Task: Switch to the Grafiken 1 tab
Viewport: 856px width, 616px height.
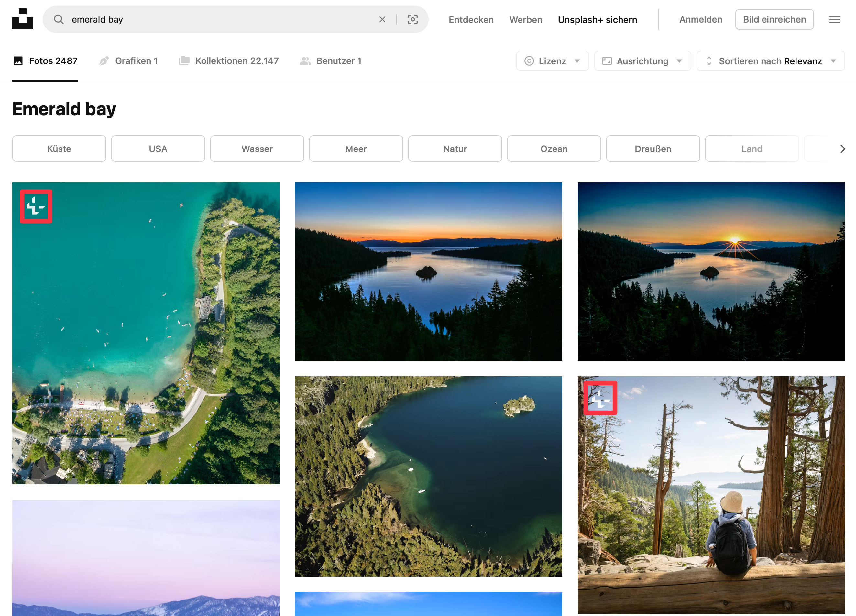Action: pyautogui.click(x=128, y=61)
